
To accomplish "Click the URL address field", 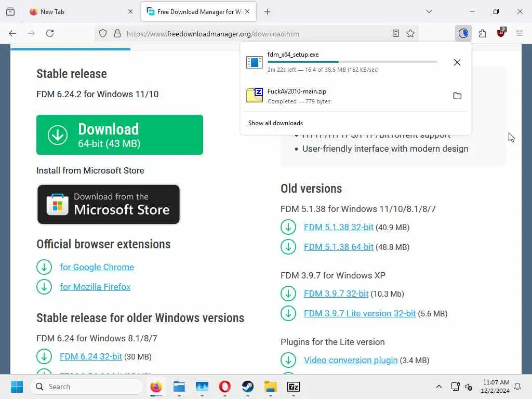I will click(257, 34).
